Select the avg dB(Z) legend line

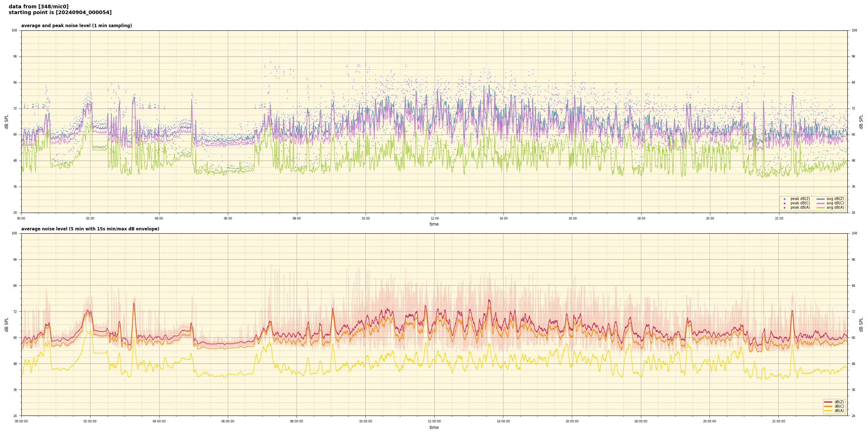[x=821, y=199]
